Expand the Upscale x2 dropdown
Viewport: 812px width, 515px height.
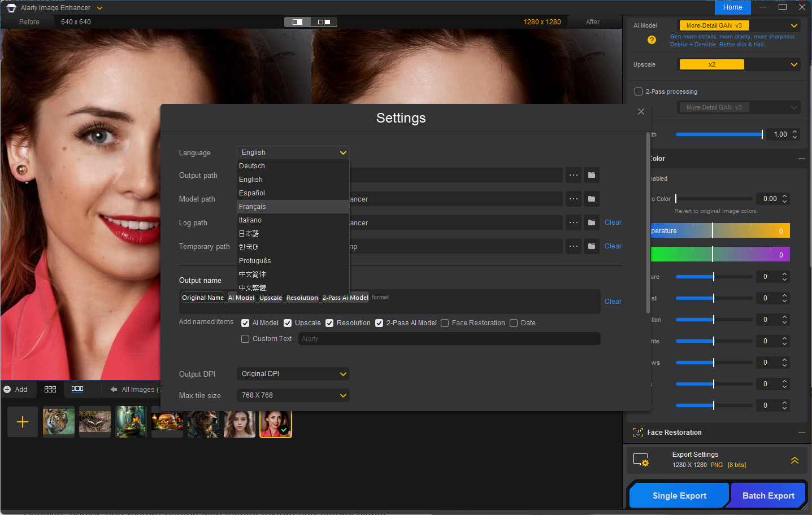pos(739,64)
